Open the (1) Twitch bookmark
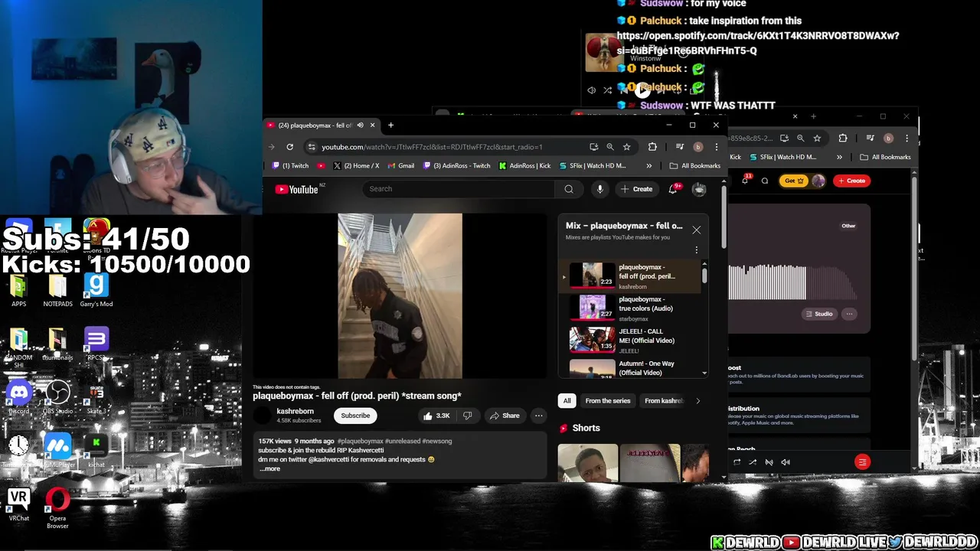The height and width of the screenshot is (551, 980). point(291,166)
